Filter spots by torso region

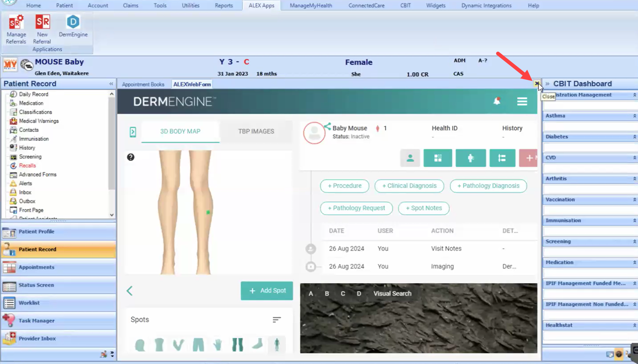(x=159, y=345)
